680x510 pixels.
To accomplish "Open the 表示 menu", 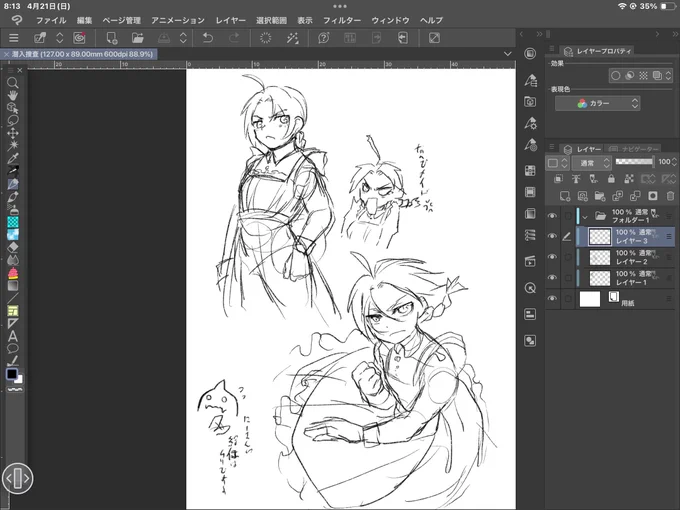I will click(305, 20).
